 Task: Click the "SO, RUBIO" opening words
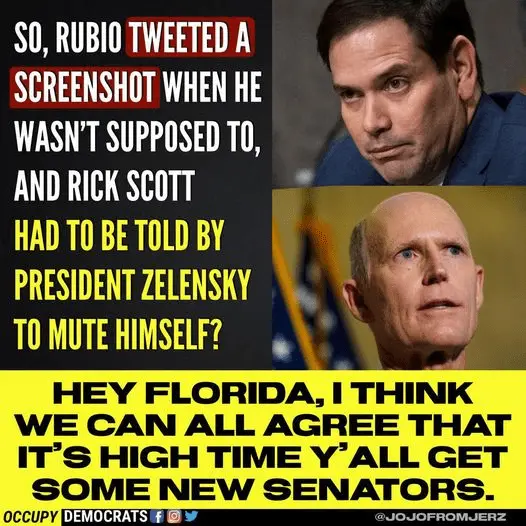click(x=67, y=38)
